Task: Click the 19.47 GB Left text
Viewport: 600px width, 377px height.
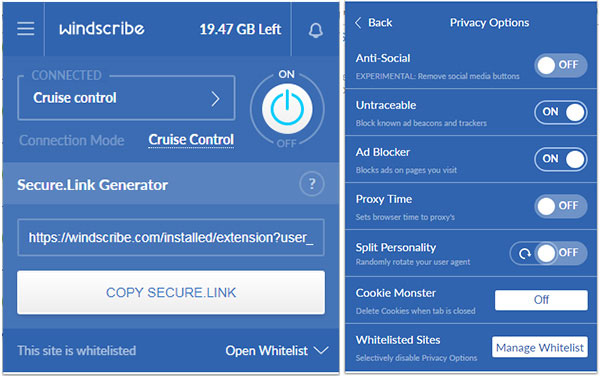Action: [240, 29]
